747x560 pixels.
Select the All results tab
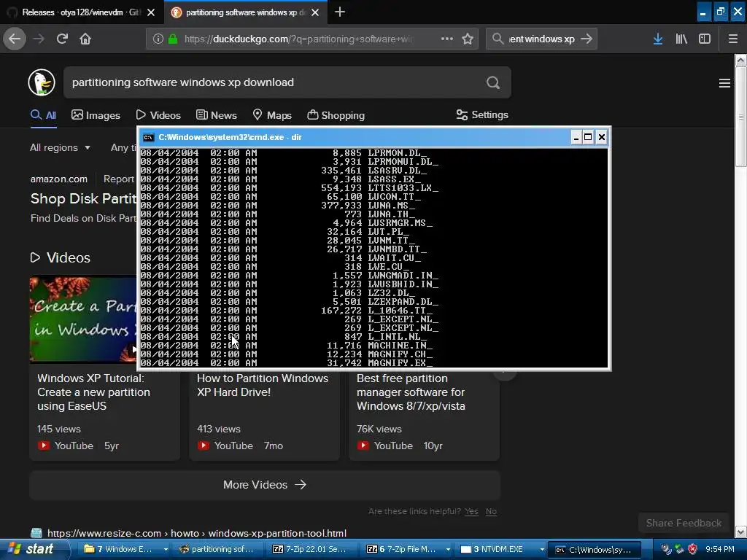coord(43,115)
